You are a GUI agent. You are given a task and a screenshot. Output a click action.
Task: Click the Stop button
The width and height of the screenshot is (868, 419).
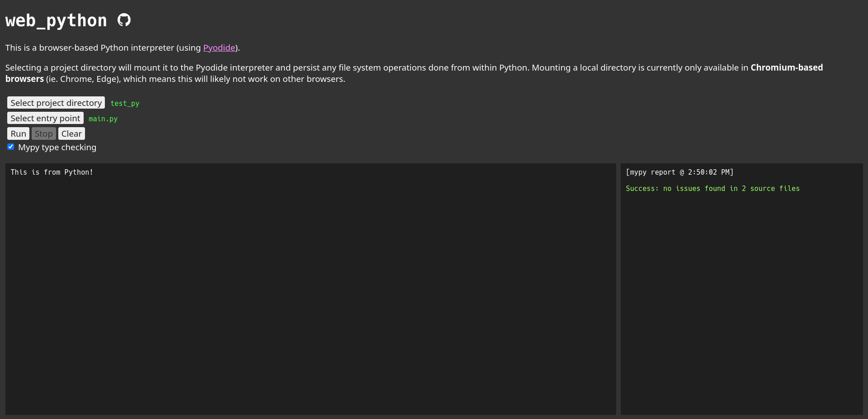pos(44,133)
